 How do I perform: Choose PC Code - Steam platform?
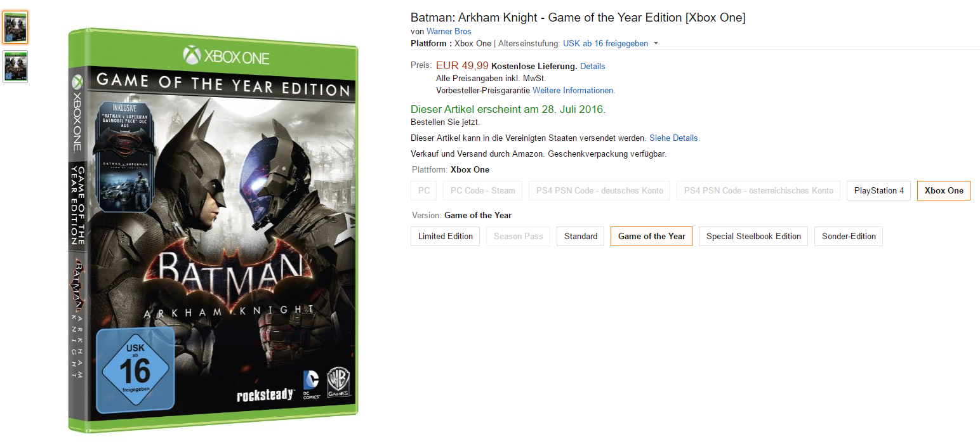482,190
